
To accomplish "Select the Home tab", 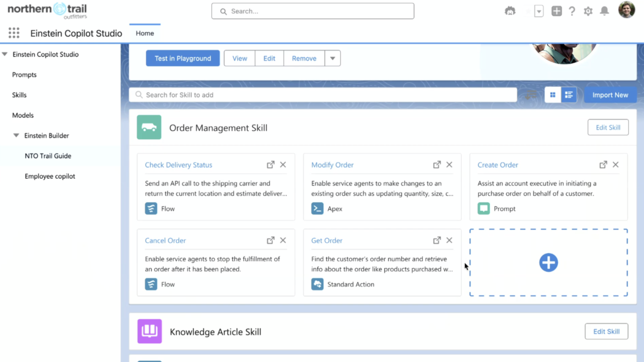I will (x=145, y=33).
